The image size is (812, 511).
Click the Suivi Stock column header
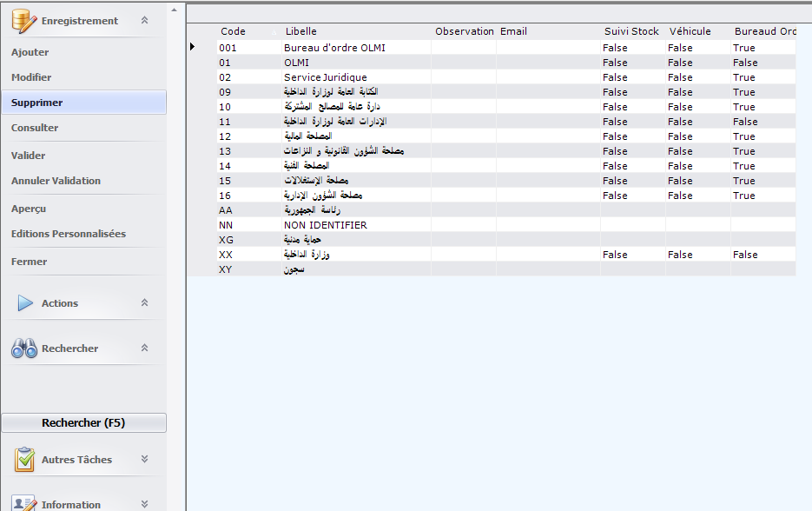631,31
